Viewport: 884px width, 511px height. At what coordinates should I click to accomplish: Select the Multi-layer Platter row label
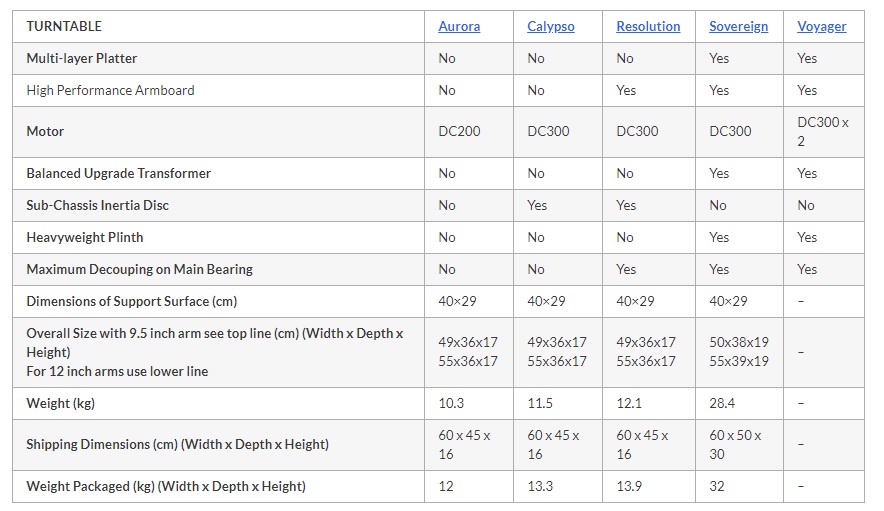(x=82, y=59)
